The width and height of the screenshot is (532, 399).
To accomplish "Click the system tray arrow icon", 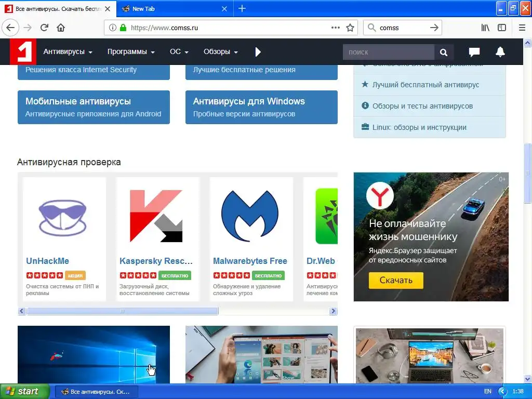I will point(502,392).
